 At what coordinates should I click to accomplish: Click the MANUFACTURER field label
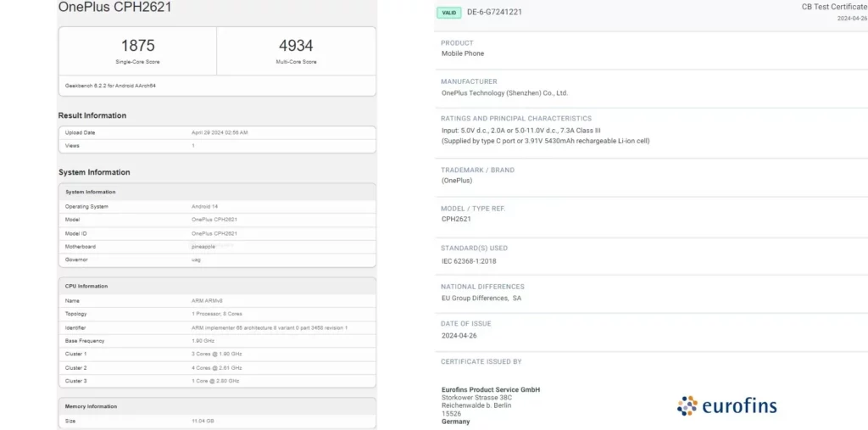tap(469, 81)
